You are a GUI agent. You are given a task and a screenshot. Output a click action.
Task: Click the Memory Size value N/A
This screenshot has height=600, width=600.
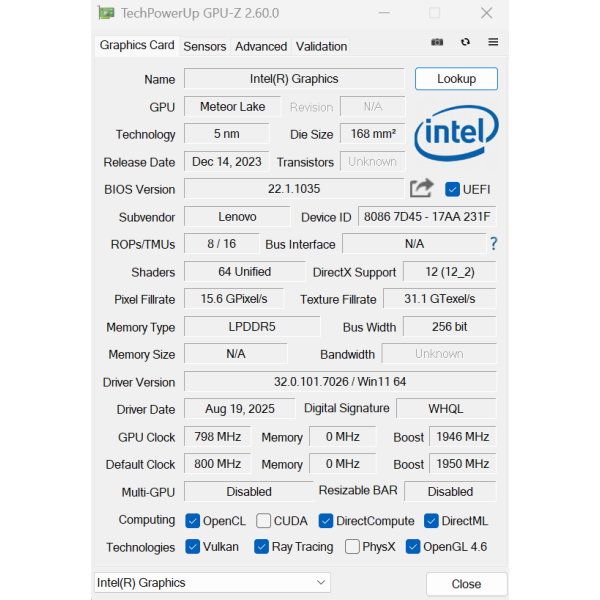coord(236,354)
